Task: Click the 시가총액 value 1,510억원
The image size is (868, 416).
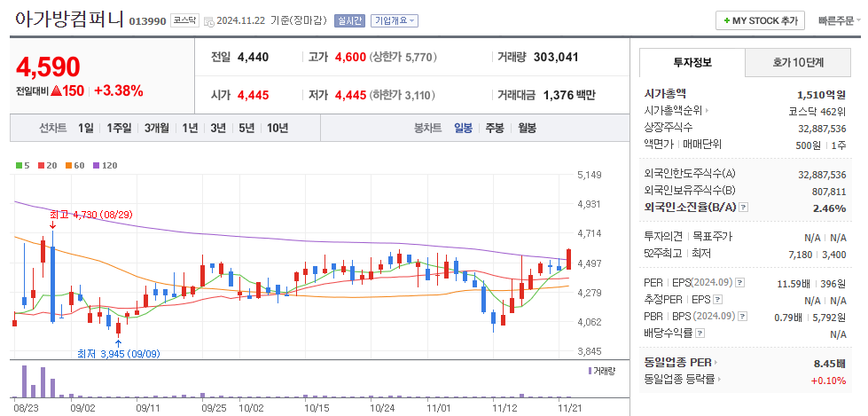Action: coord(822,95)
